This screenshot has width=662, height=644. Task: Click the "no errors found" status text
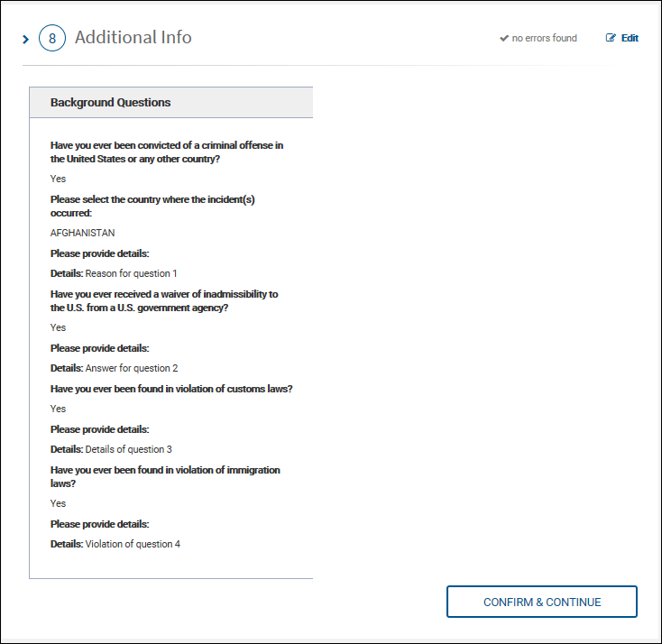pos(544,38)
